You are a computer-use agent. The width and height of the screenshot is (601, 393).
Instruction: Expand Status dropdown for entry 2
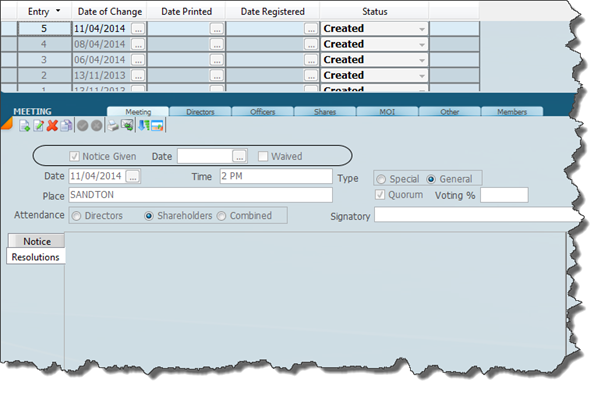(422, 76)
